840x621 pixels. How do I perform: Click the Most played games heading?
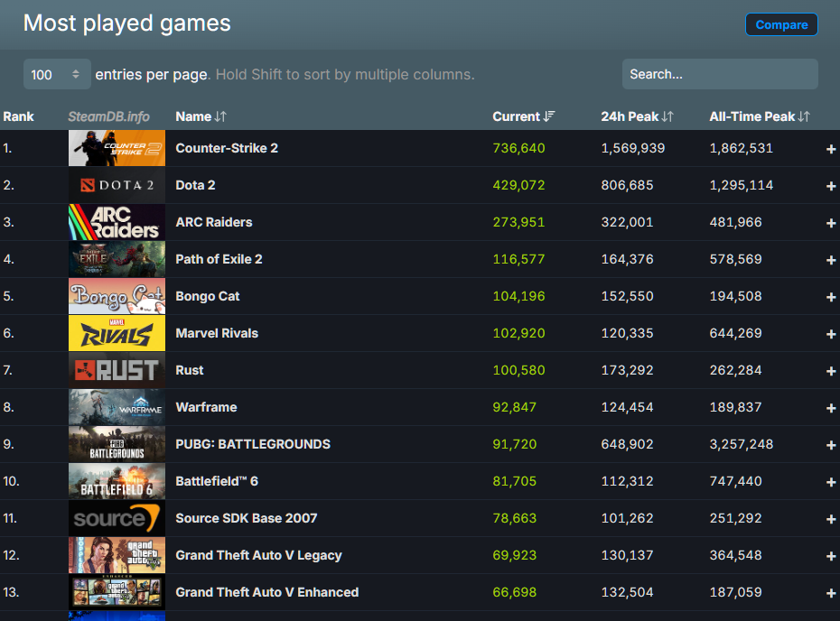[127, 23]
